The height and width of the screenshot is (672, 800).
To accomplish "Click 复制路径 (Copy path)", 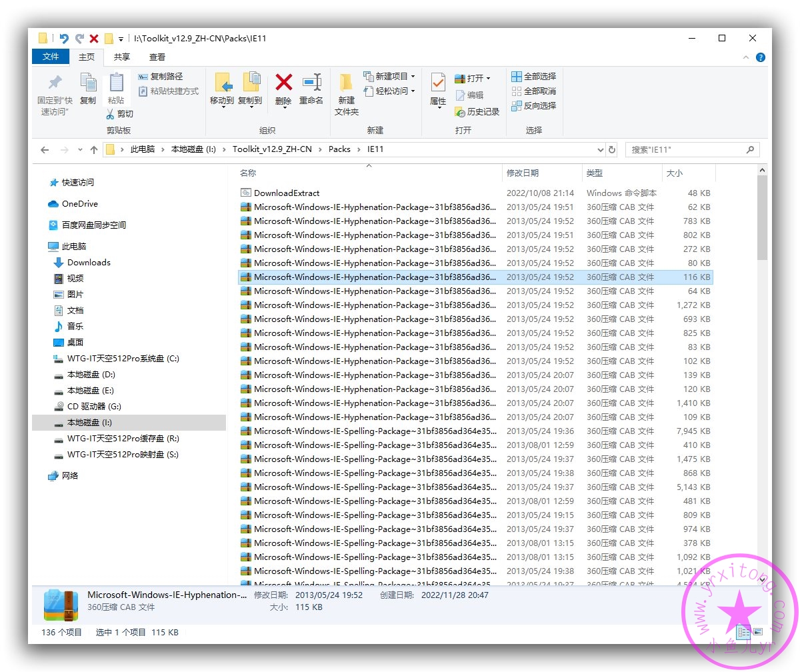I will coord(160,77).
